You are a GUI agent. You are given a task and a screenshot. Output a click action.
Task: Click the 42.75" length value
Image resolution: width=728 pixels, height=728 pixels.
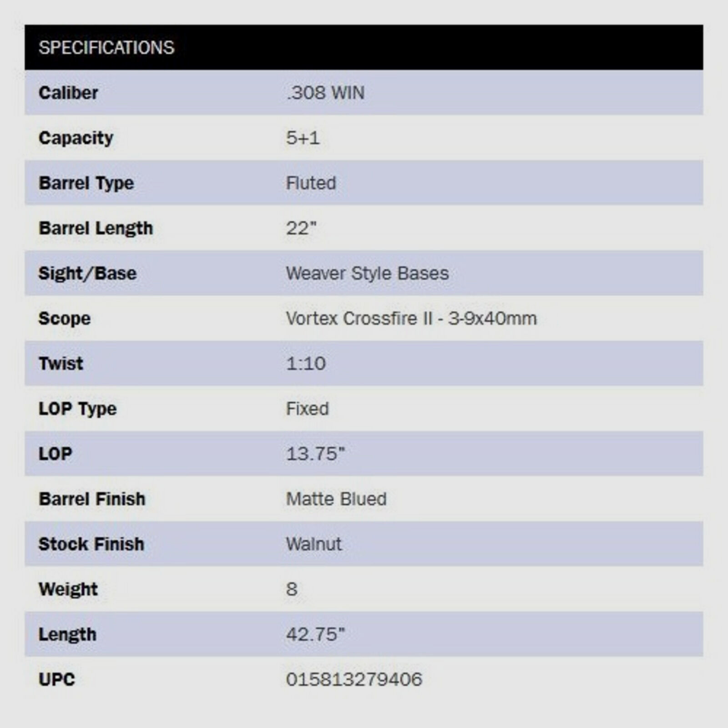[315, 634]
